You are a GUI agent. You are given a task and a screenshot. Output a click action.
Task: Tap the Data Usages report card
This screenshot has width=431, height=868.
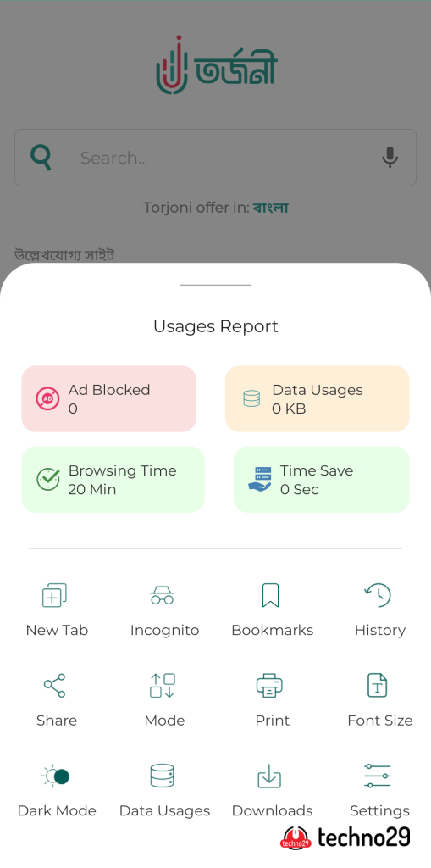click(317, 398)
